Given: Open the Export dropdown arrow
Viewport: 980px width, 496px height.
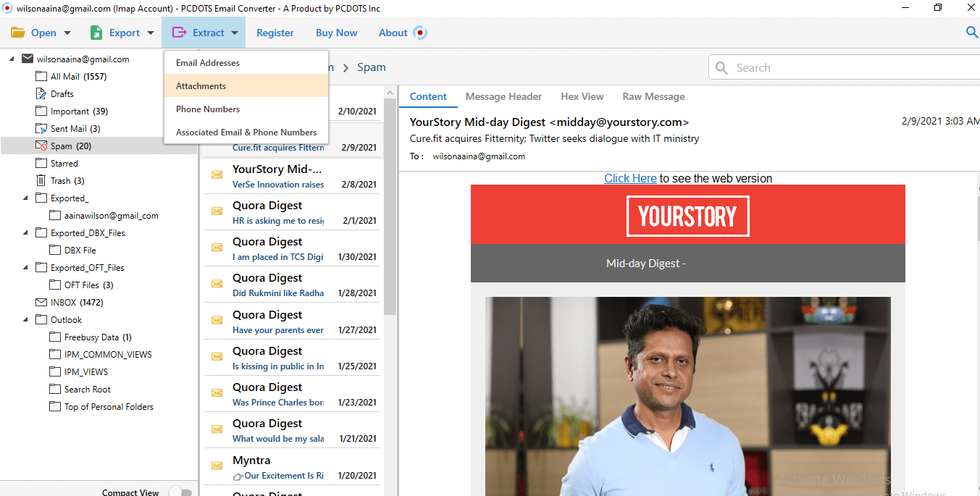Looking at the screenshot, I should pyautogui.click(x=151, y=33).
